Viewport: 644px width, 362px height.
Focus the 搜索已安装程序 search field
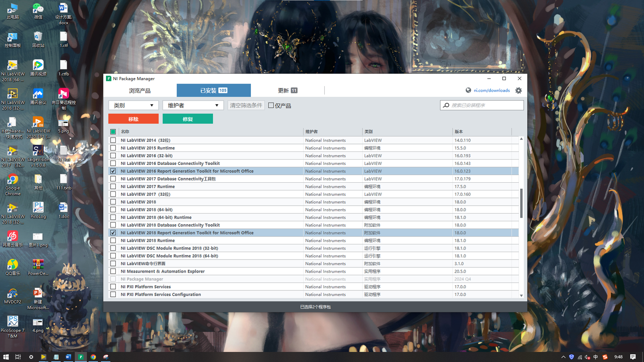click(x=482, y=105)
